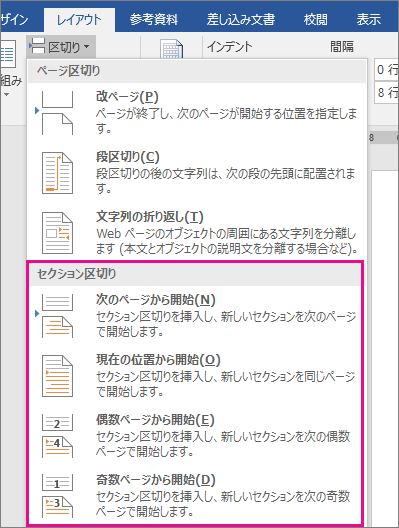Click the spacing field showing 0 行
The height and width of the screenshot is (528, 399).
[387, 70]
